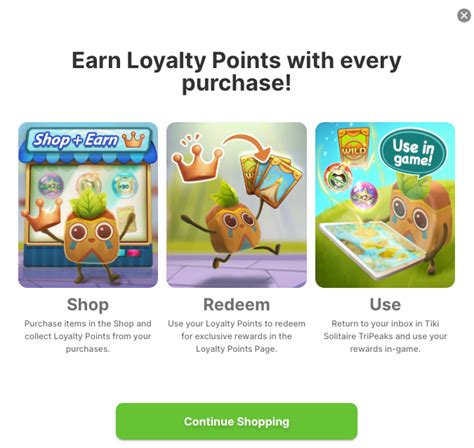Click the Shop heading
The height and width of the screenshot is (448, 474).
coord(88,304)
